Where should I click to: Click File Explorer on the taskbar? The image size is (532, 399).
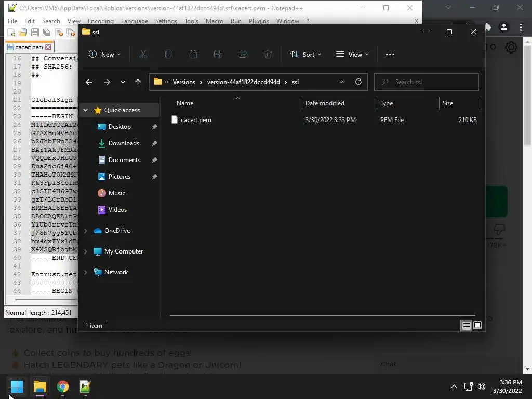[x=39, y=387]
